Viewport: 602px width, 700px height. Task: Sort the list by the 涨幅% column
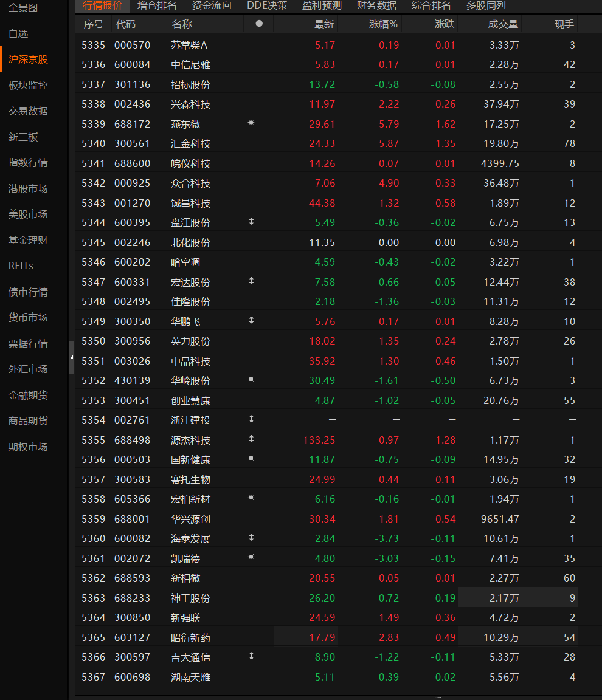coord(382,24)
